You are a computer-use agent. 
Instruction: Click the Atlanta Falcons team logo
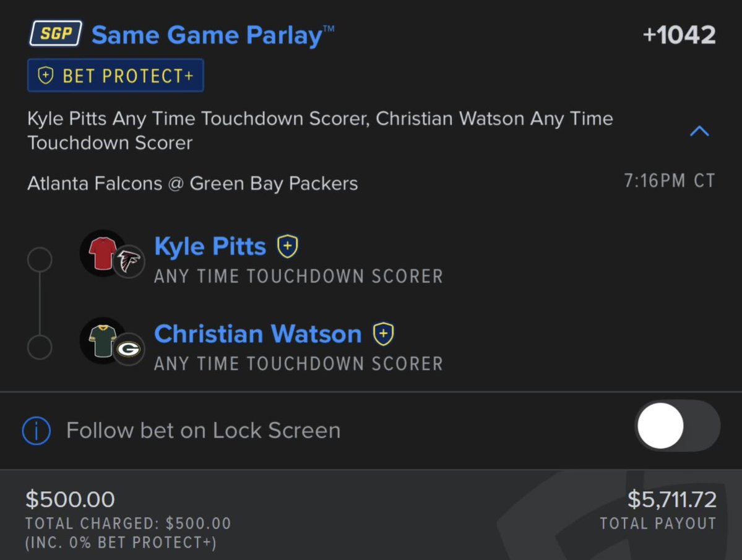point(129,261)
